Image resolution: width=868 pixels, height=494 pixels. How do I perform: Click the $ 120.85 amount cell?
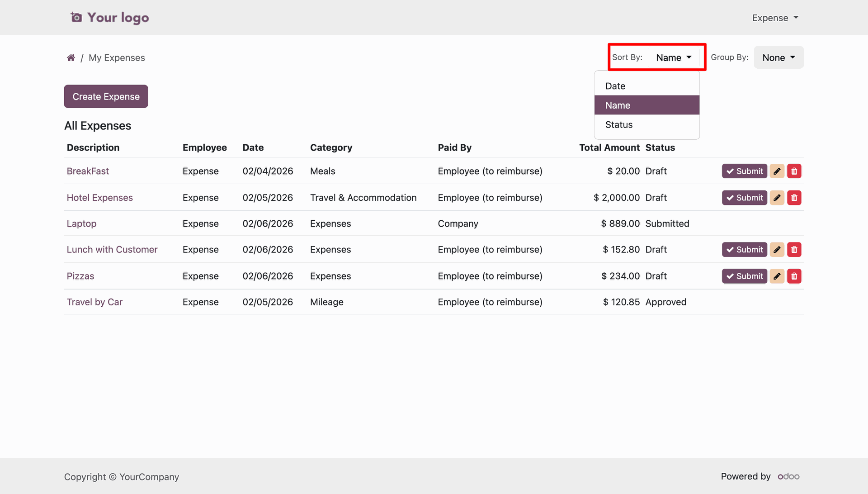click(x=621, y=302)
